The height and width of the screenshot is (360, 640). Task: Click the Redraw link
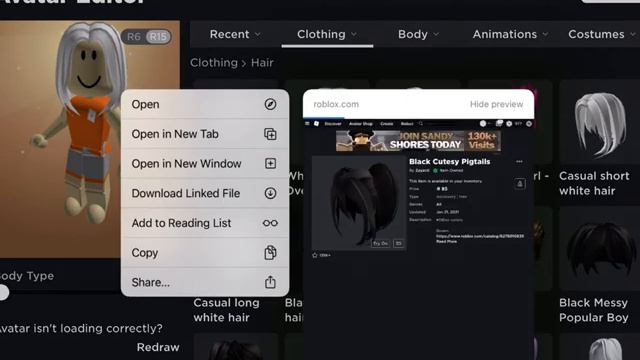click(x=158, y=347)
